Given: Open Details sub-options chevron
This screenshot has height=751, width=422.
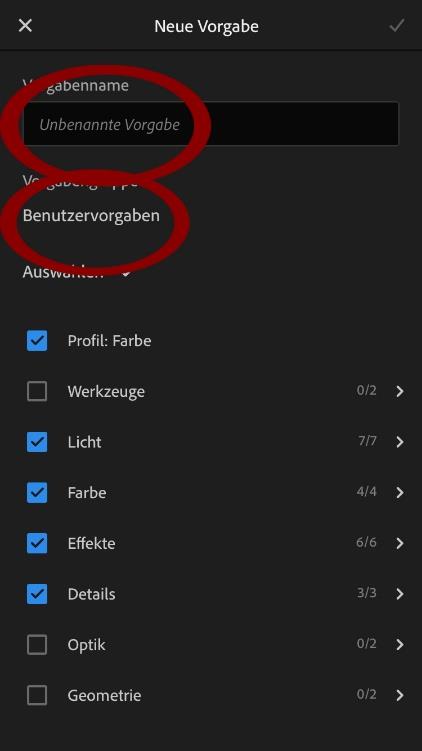Looking at the screenshot, I should click(x=400, y=594).
